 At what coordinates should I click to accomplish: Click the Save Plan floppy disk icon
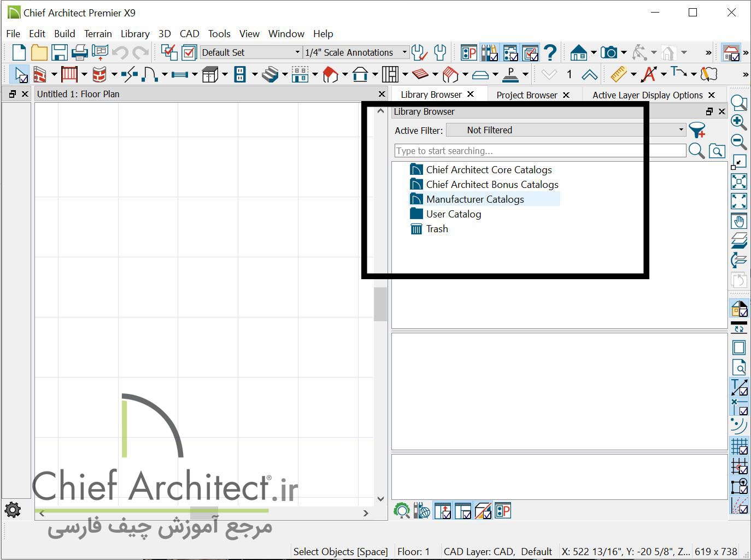pyautogui.click(x=59, y=52)
